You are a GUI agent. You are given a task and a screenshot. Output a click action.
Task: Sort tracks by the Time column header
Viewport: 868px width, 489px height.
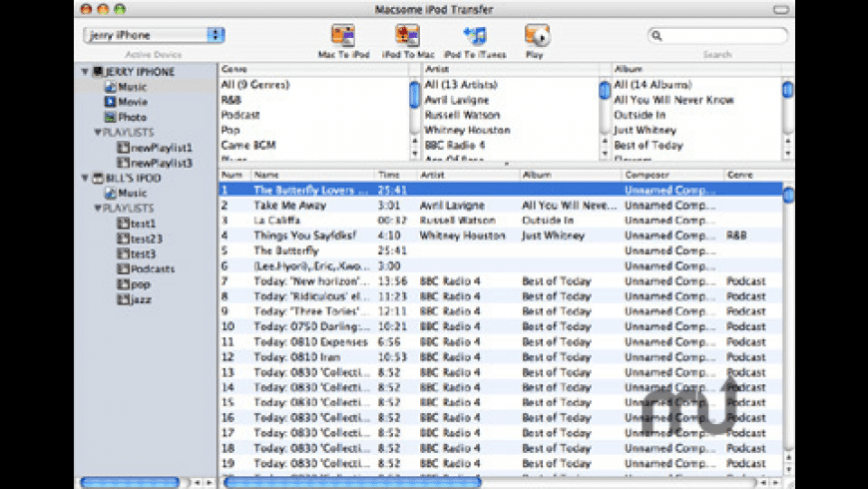point(395,175)
